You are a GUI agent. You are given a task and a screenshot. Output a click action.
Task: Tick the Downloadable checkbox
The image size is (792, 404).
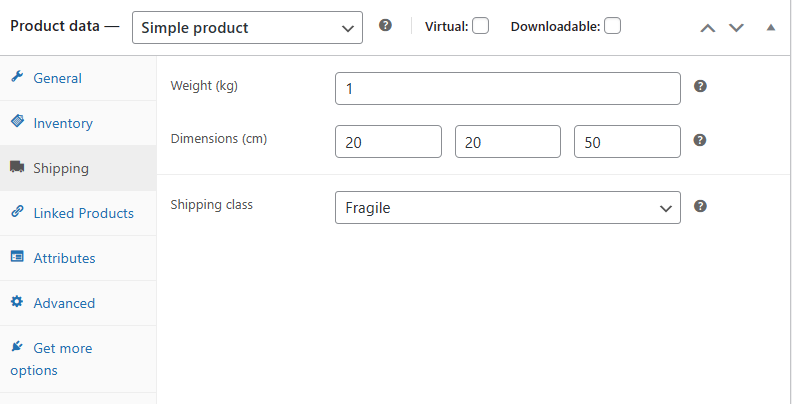(x=613, y=26)
